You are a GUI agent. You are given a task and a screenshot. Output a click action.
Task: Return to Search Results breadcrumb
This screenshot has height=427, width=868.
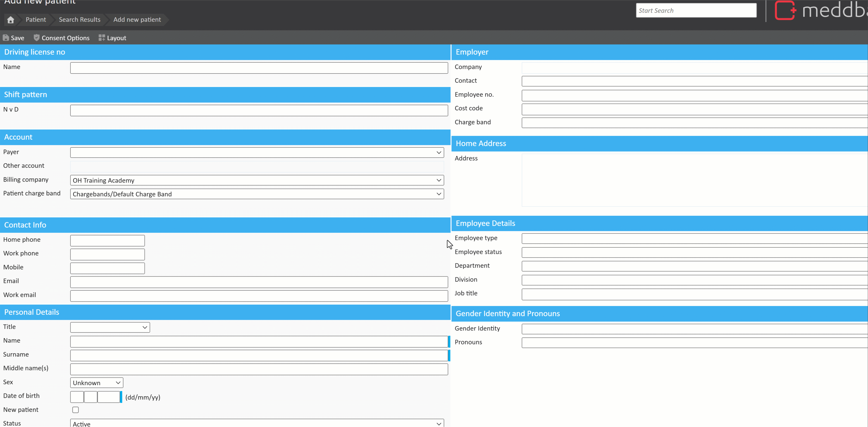[x=79, y=19]
